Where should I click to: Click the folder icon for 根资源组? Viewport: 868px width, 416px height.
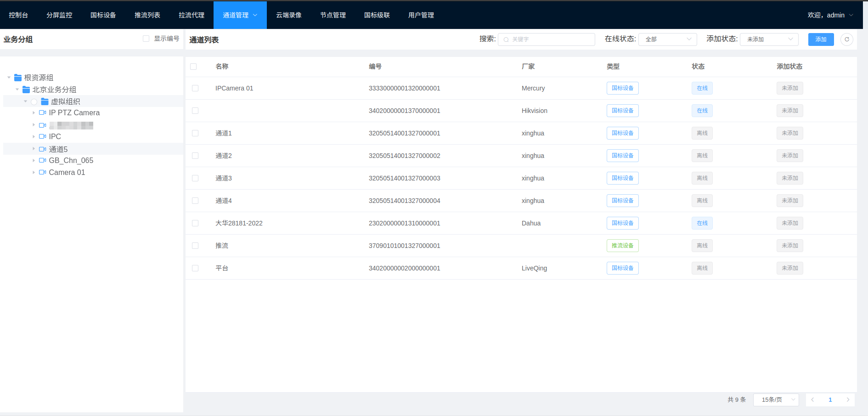pyautogui.click(x=18, y=78)
